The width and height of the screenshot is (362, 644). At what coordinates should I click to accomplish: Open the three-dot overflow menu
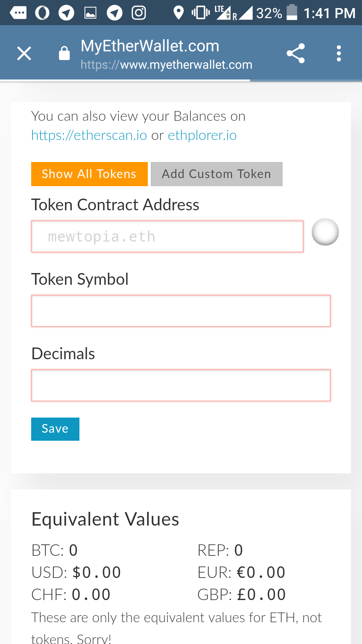339,53
